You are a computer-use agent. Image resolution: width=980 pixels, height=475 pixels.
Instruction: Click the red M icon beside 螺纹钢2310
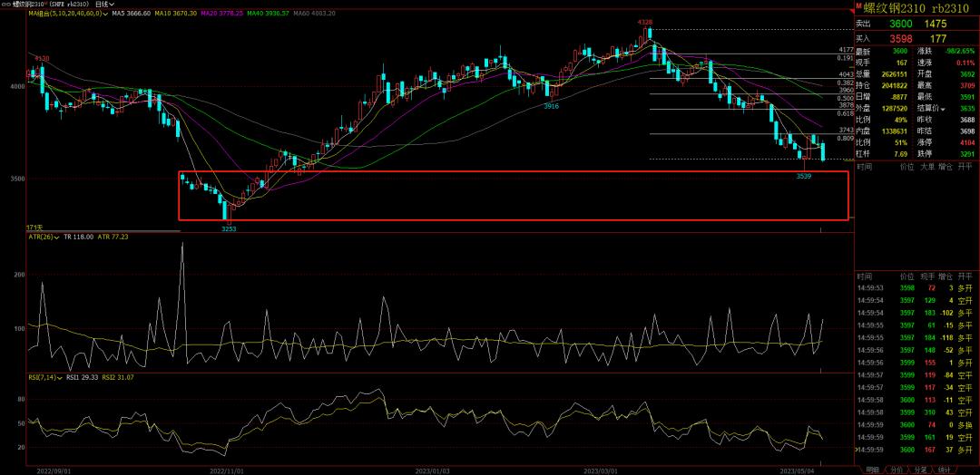[859, 7]
